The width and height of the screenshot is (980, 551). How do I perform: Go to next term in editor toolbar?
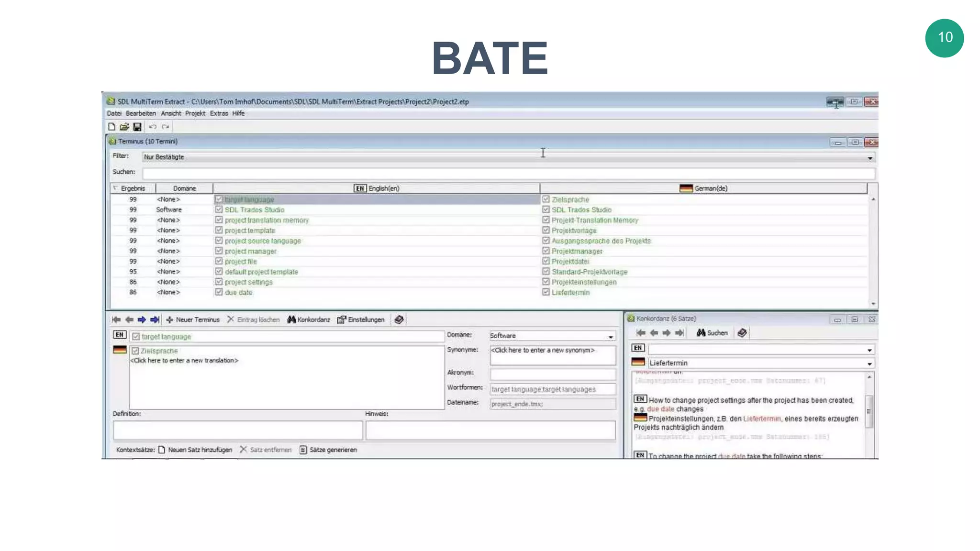[142, 320]
